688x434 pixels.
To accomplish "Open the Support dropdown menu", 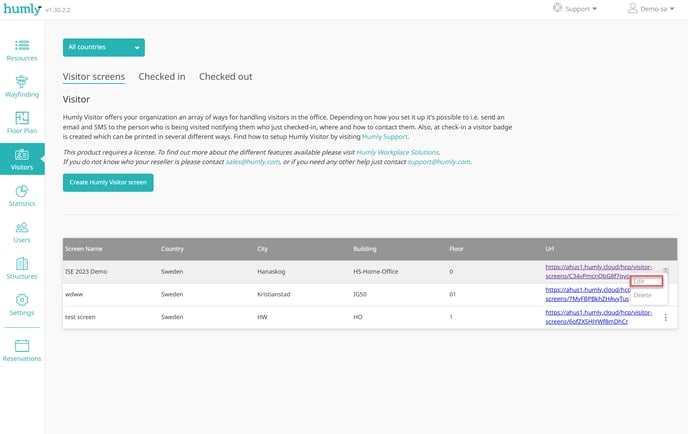I will coord(576,9).
